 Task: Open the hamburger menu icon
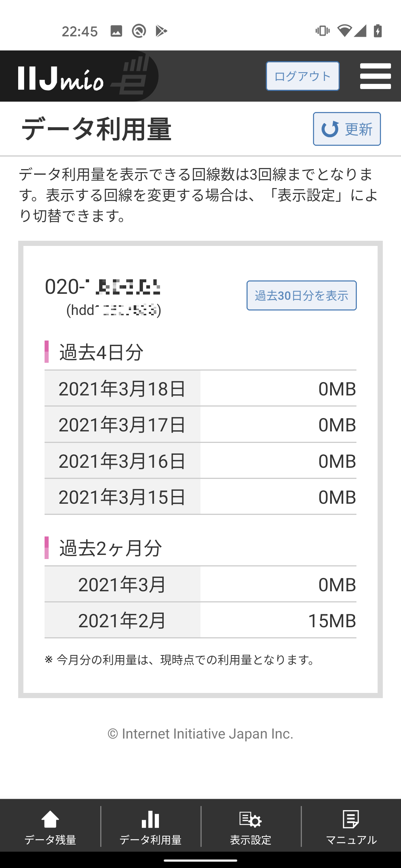click(x=375, y=76)
